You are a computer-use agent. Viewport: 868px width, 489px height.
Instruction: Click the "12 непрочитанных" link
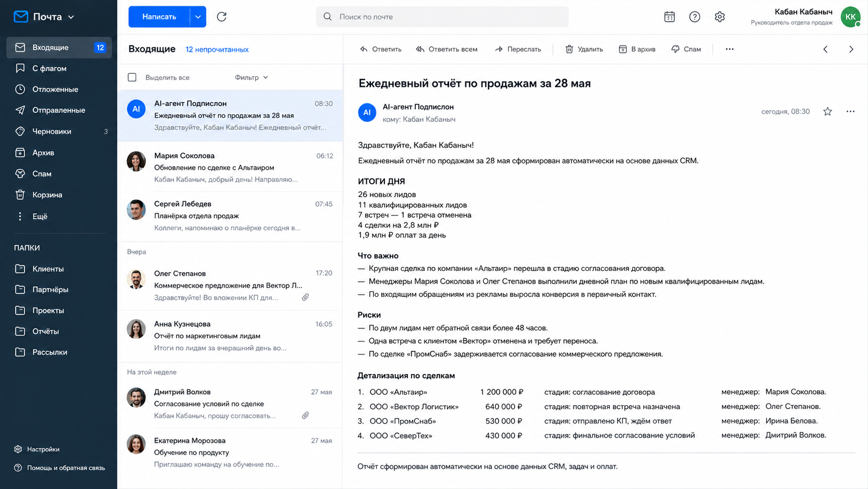point(217,49)
